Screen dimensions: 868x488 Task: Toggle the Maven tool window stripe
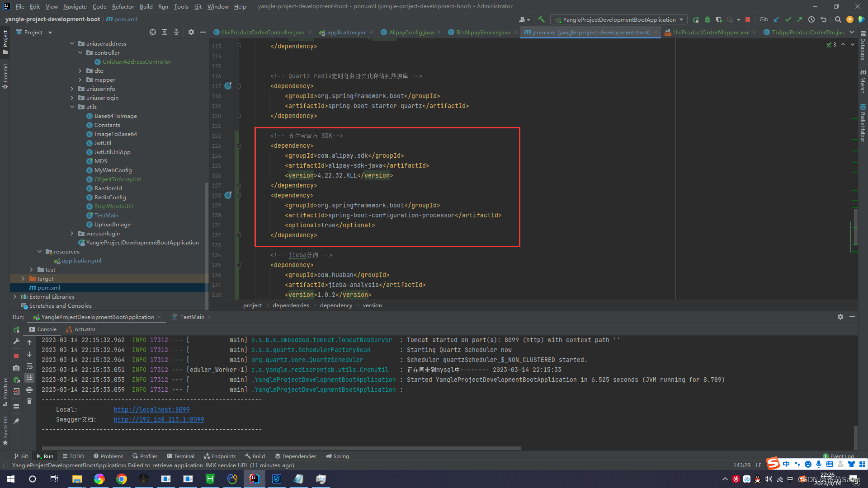(863, 81)
